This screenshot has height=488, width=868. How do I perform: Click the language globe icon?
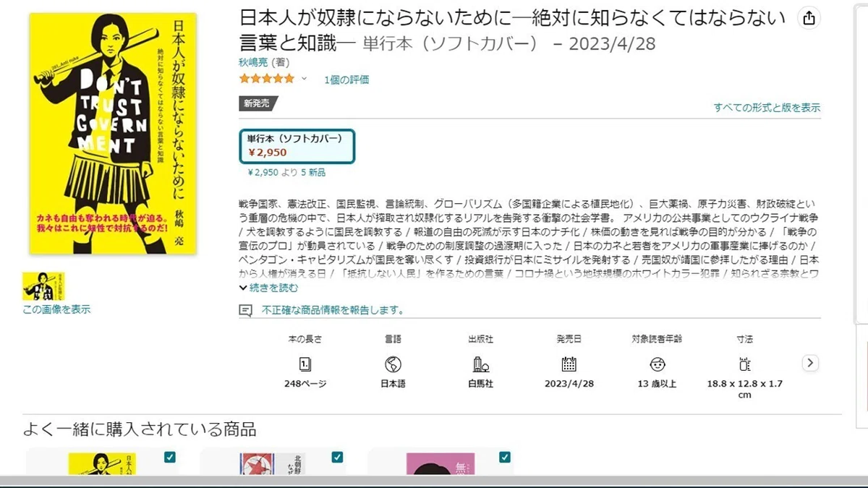tap(393, 364)
